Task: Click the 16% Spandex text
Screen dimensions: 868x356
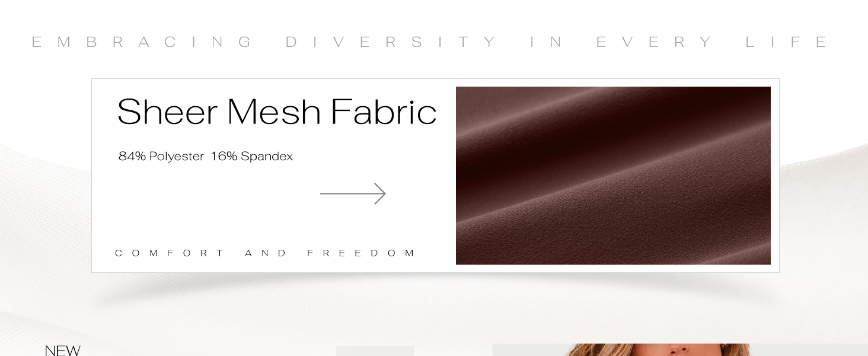Action: pos(252,157)
